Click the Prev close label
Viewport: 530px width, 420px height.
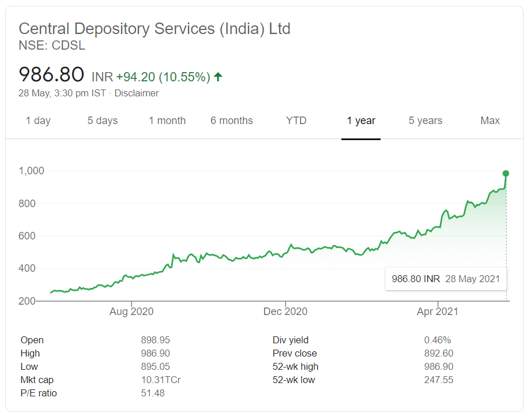pyautogui.click(x=295, y=354)
